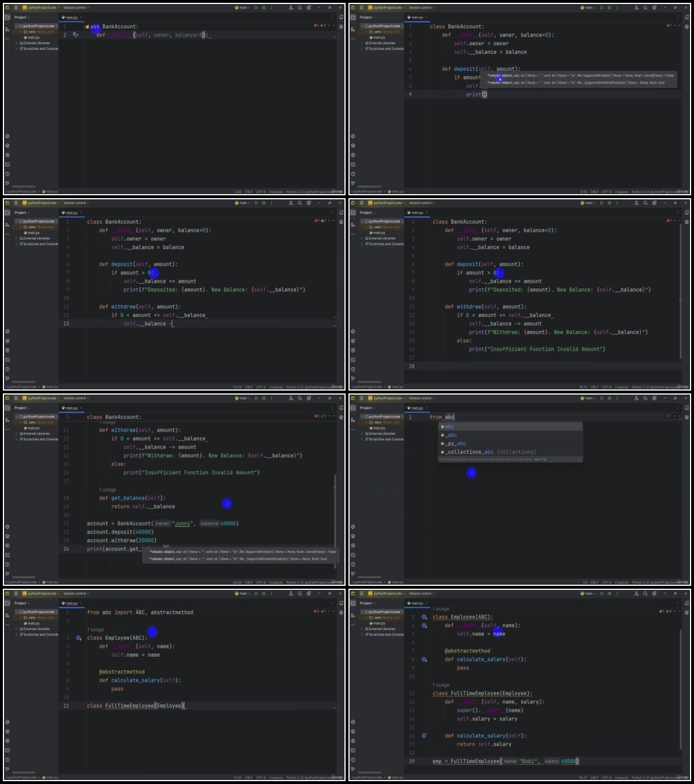694x784 pixels.
Task: Open Version control dropdown in Insufficient Function screenshot
Action: [x=422, y=203]
